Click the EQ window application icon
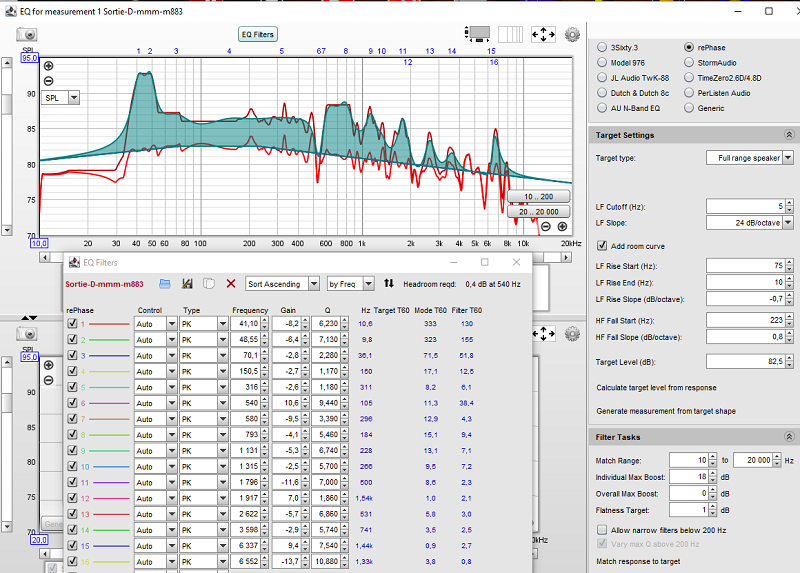800x573 pixels. [10, 11]
